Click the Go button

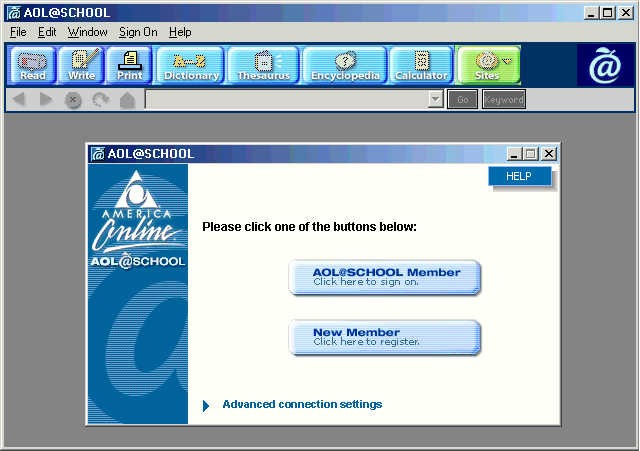pyautogui.click(x=462, y=100)
